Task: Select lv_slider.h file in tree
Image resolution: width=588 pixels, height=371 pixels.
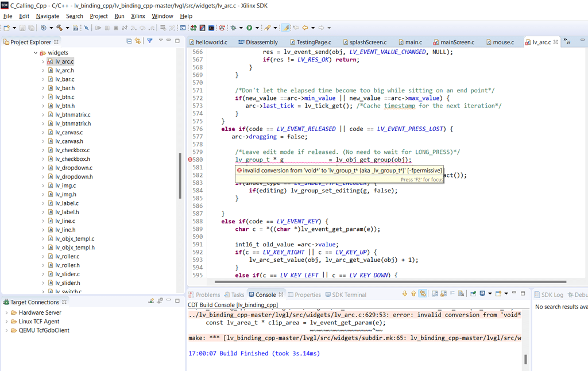Action: point(68,283)
